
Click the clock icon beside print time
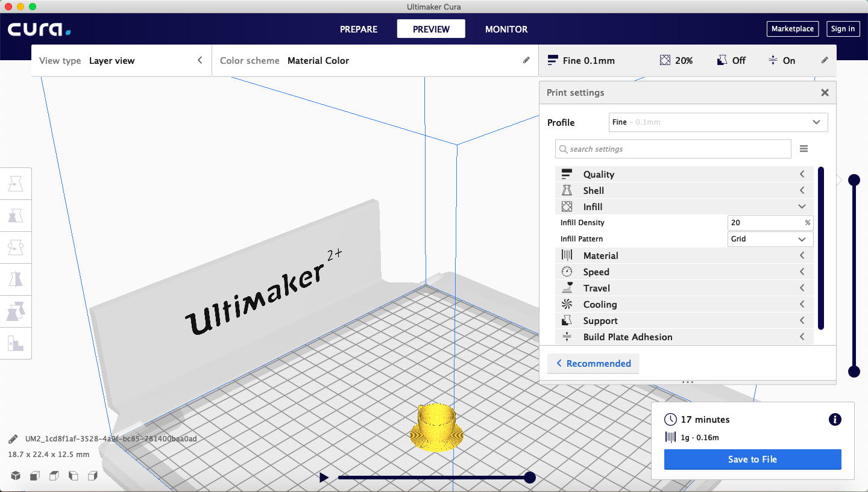click(x=670, y=420)
